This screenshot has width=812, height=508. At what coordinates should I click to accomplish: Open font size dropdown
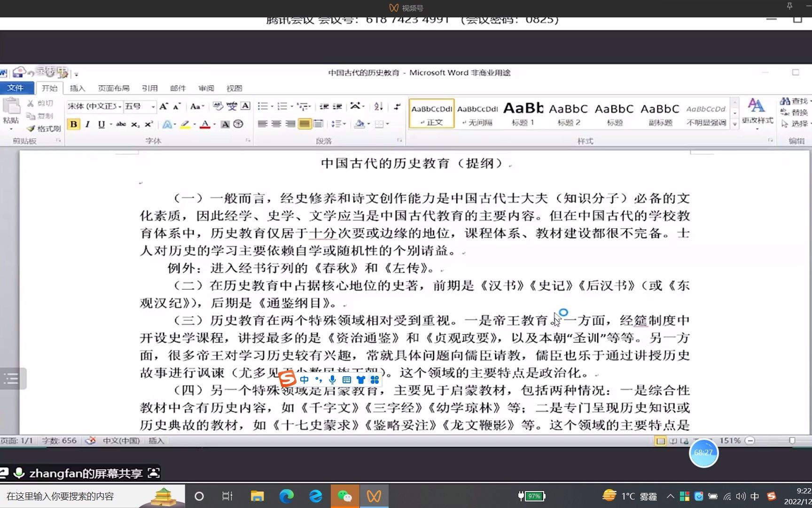coord(153,107)
